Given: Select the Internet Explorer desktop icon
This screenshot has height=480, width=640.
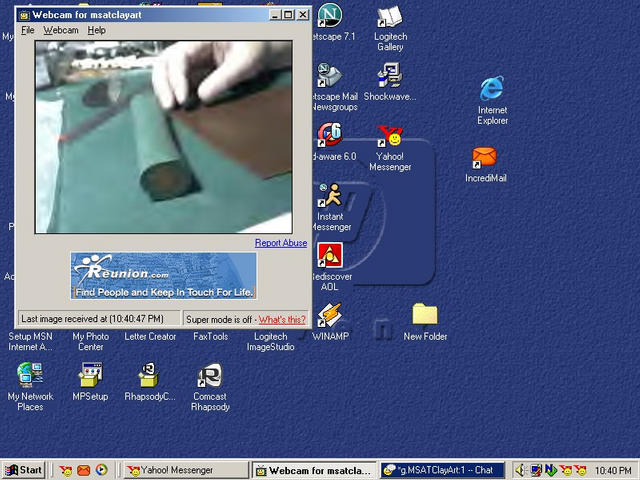Looking at the screenshot, I should [492, 89].
